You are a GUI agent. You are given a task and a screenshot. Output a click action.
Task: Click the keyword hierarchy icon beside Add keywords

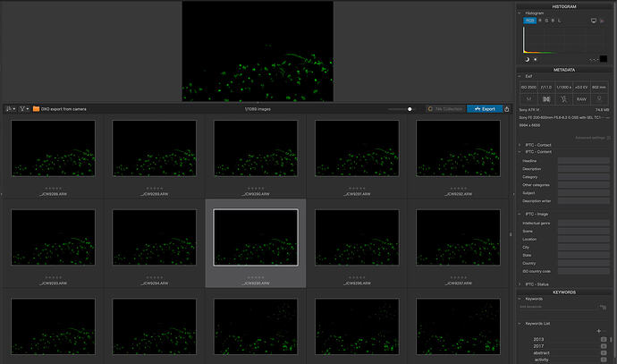pos(603,307)
